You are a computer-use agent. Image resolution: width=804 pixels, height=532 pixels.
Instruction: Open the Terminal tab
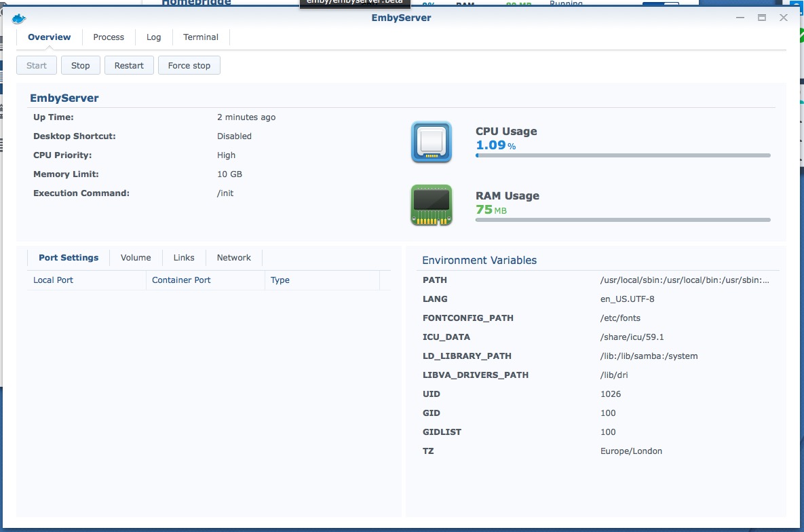200,37
